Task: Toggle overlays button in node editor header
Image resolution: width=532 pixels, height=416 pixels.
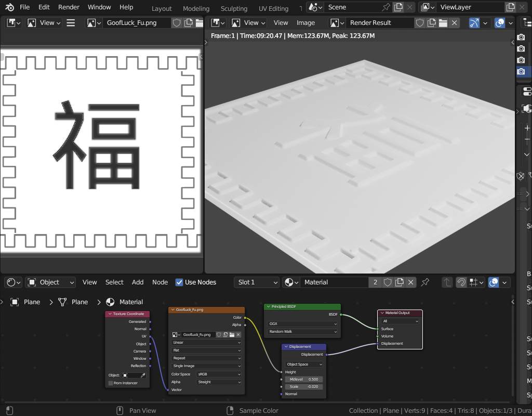Action: tap(494, 282)
